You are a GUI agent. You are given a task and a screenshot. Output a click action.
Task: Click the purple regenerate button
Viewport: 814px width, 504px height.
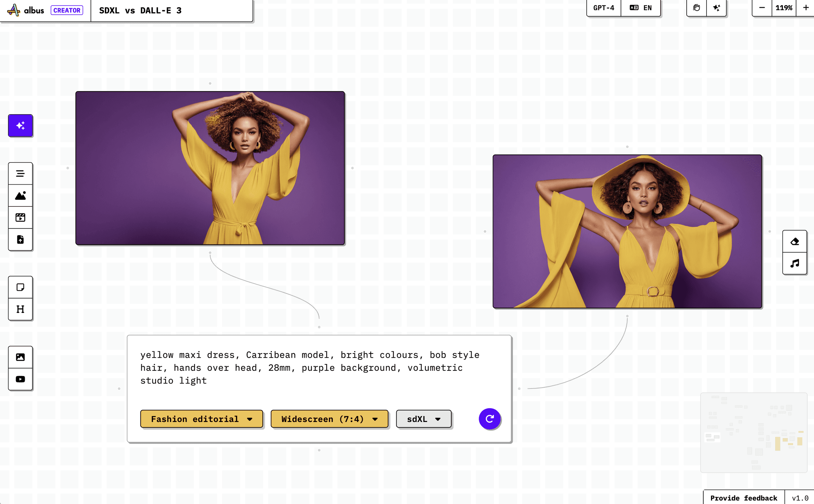click(489, 419)
